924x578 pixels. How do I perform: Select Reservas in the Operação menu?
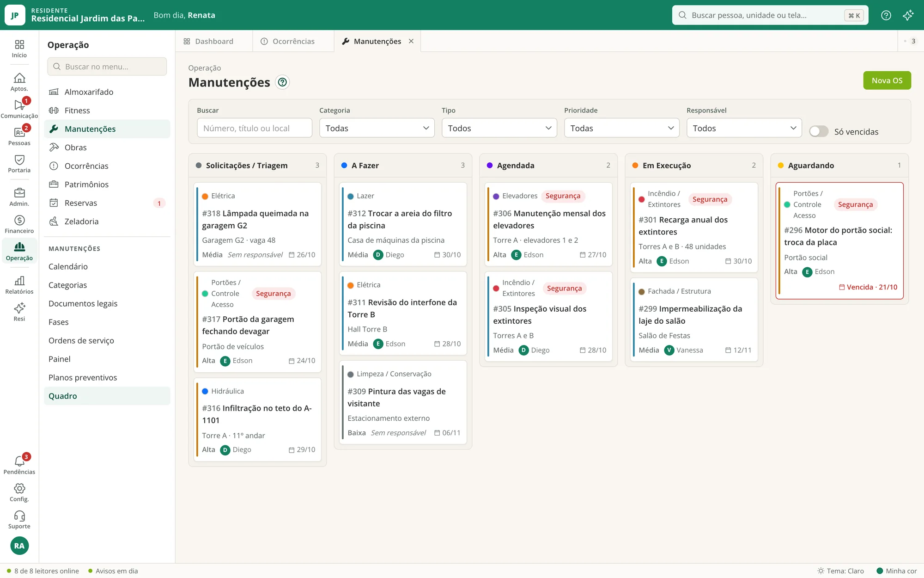[107, 203]
